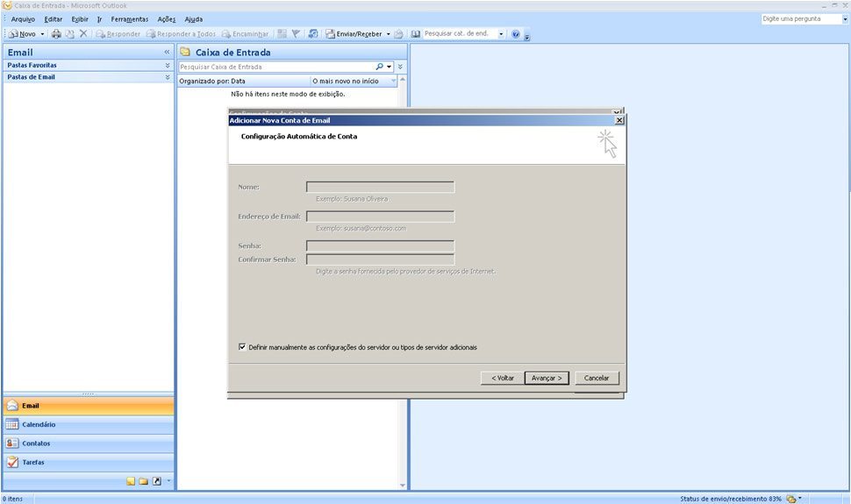The width and height of the screenshot is (851, 504).
Task: Open the Ferramentas menu
Action: pyautogui.click(x=129, y=19)
